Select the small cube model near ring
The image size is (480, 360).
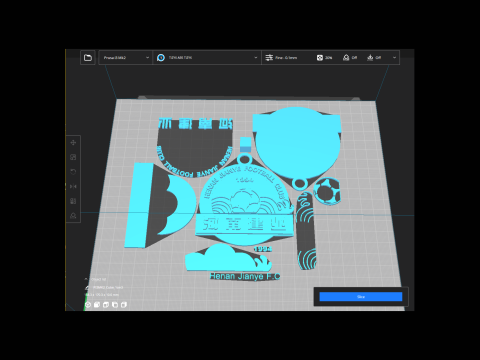[245, 144]
